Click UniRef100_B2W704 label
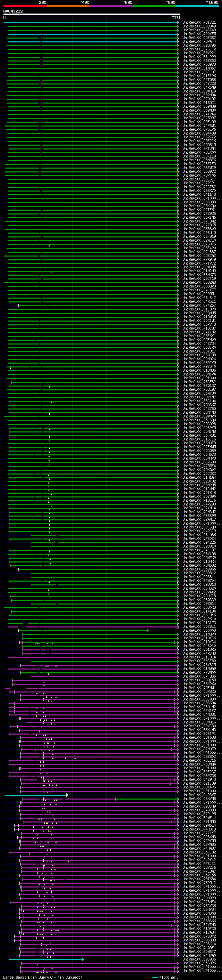The height and width of the screenshot is (980, 222). (199, 581)
